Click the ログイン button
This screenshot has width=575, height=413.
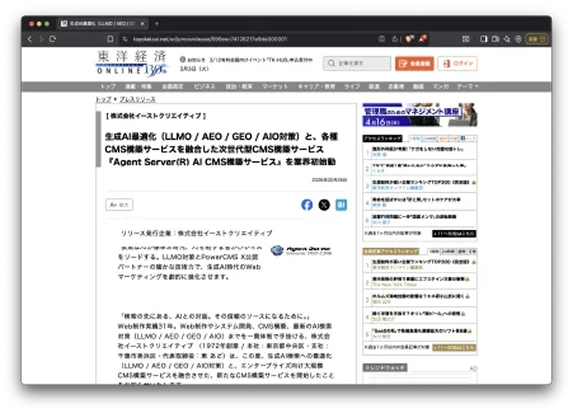click(458, 63)
